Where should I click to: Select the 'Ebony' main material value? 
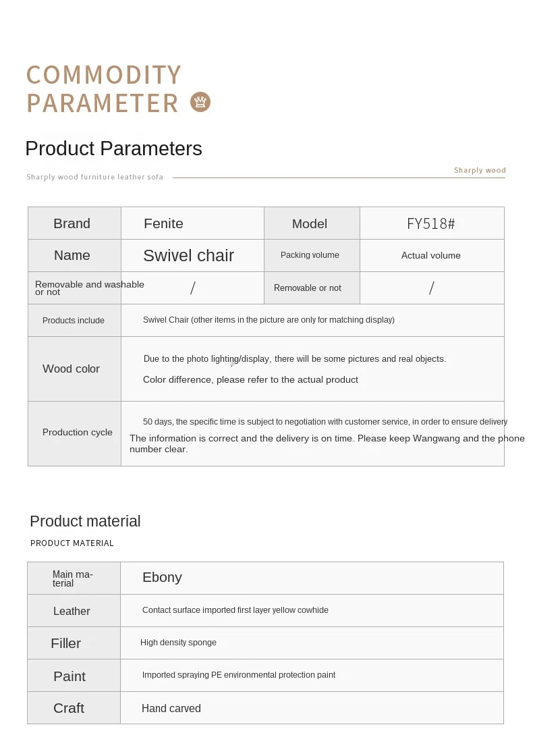pos(162,578)
